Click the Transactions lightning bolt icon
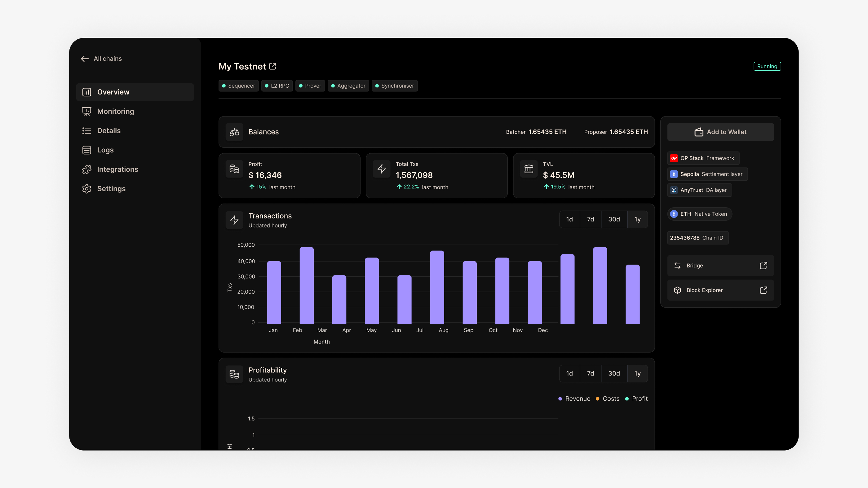 [x=234, y=220]
